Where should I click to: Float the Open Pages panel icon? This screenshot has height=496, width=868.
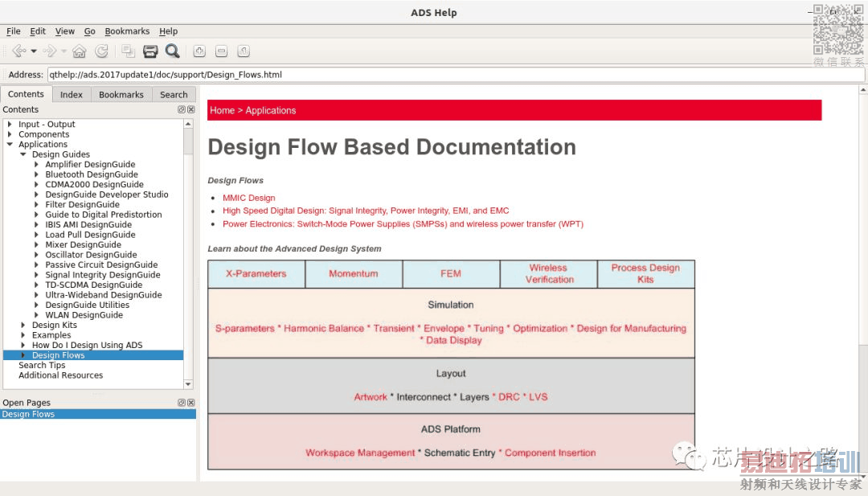[181, 403]
